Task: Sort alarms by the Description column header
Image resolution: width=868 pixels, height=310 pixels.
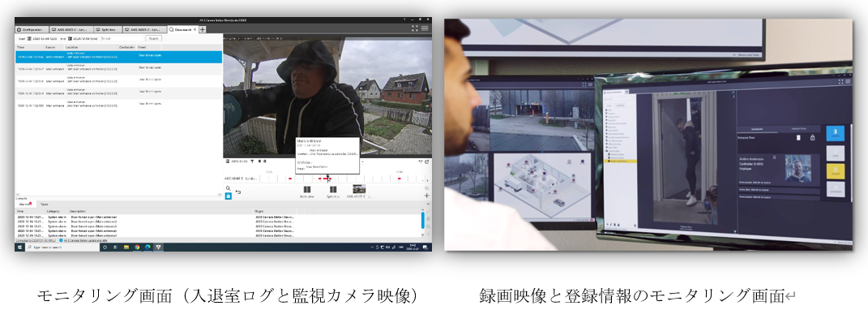Action: (x=78, y=211)
